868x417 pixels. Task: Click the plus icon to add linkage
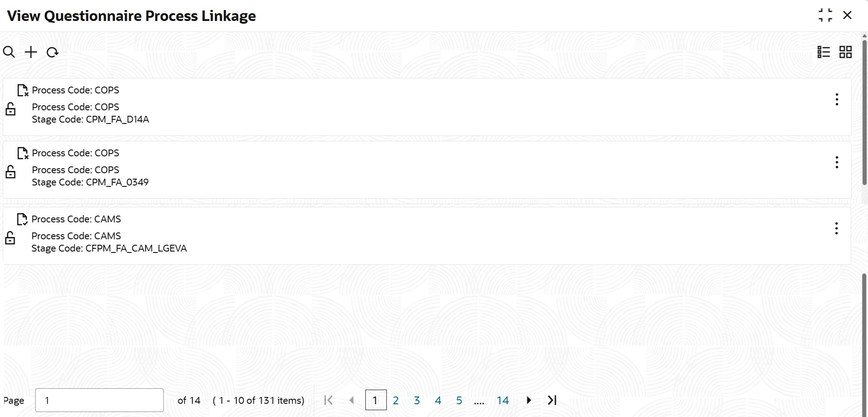(x=31, y=52)
